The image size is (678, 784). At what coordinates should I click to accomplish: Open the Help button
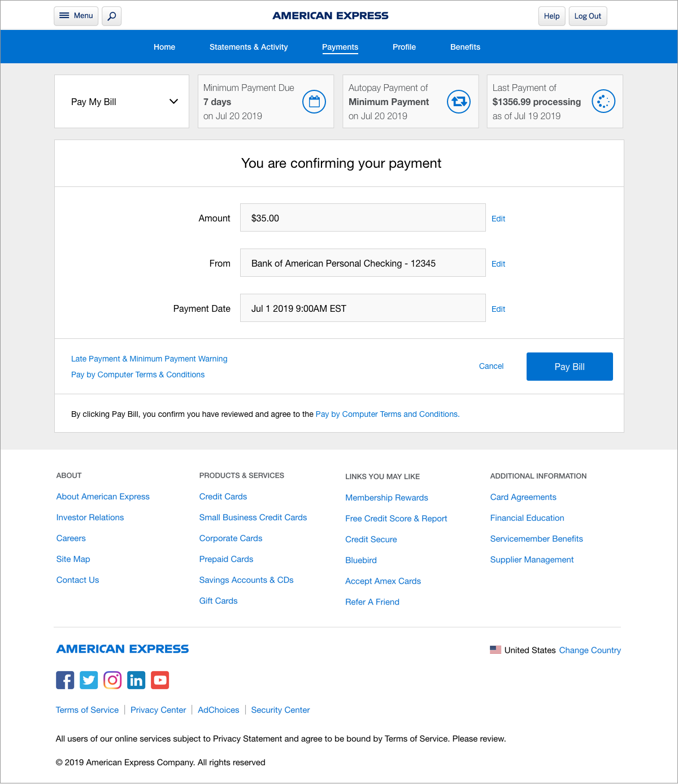tap(551, 16)
